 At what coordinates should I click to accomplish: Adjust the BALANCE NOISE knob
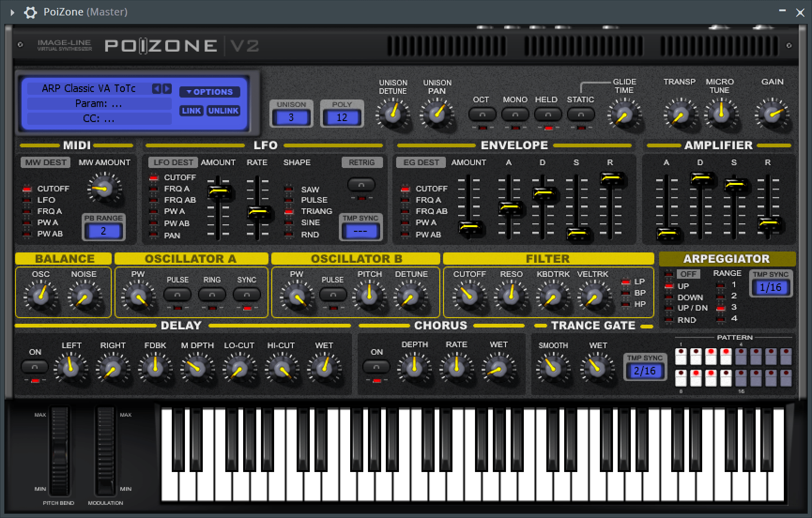[x=84, y=297]
